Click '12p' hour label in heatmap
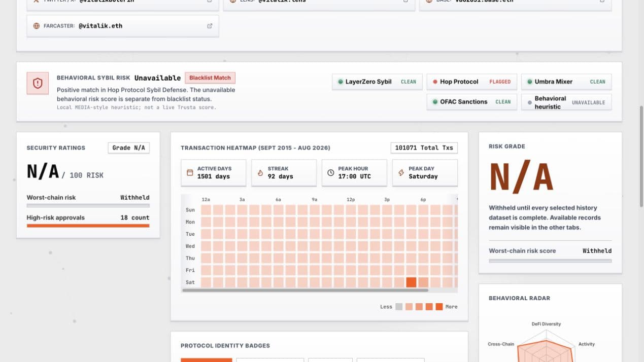The width and height of the screenshot is (644, 362). coord(351,200)
